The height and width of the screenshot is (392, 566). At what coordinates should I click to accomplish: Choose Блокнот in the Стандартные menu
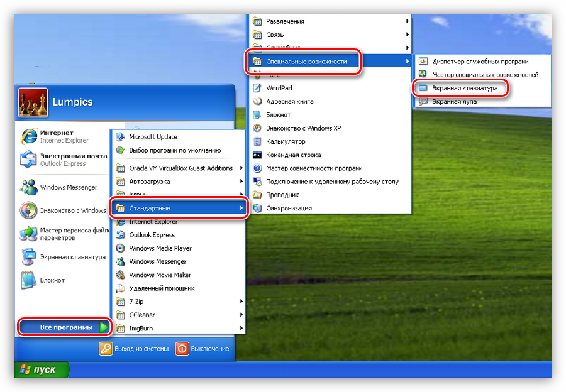pos(278,115)
